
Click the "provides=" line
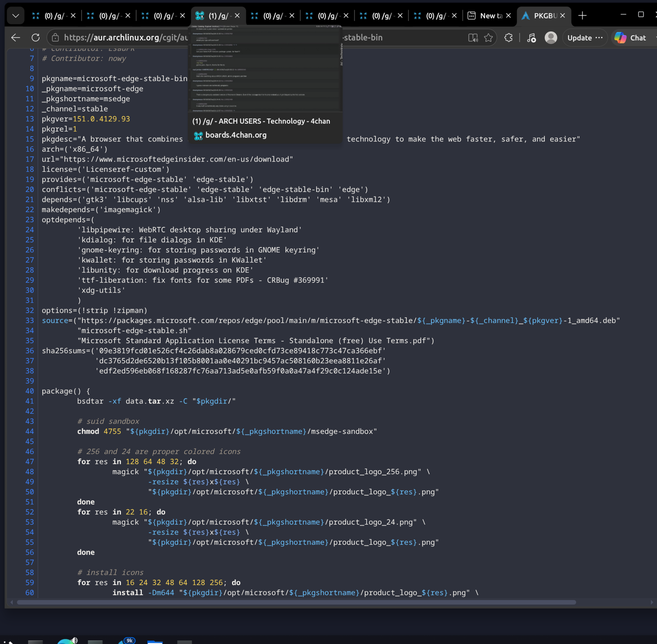point(148,179)
